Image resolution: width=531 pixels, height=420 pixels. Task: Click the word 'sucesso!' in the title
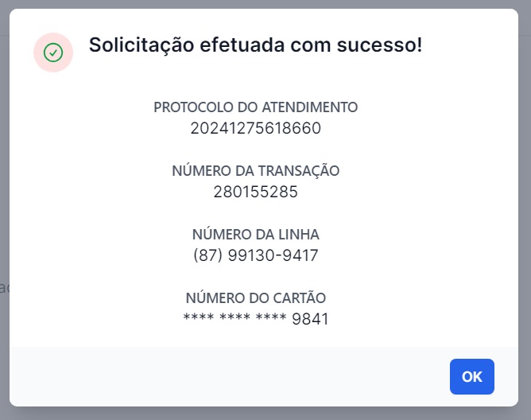[379, 45]
